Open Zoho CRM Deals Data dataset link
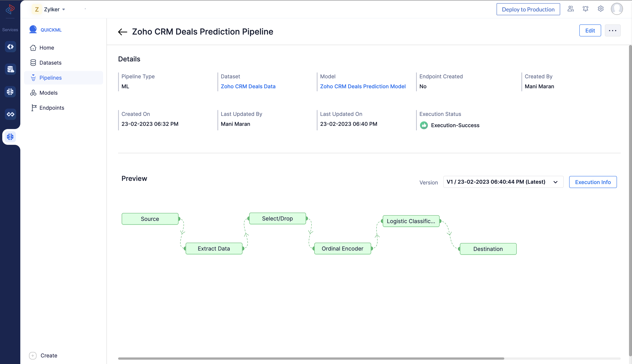 pyautogui.click(x=248, y=86)
